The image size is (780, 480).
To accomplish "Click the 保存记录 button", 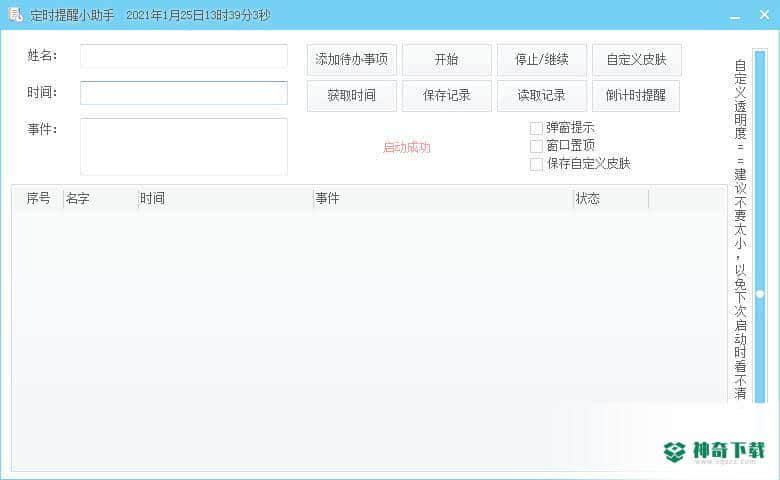I will point(447,96).
